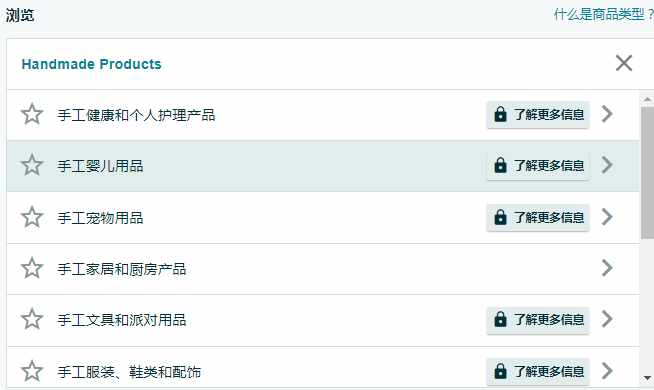Close the Handmade Products panel
Viewport: 654px width, 390px height.
click(x=624, y=63)
